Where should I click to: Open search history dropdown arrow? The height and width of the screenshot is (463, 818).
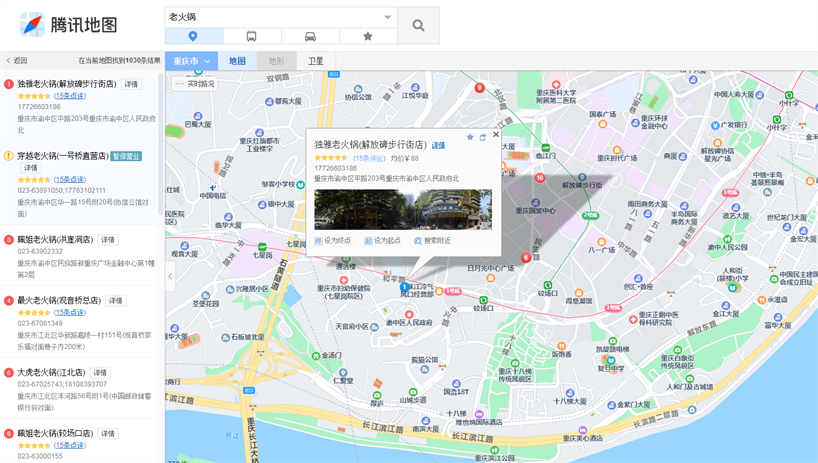pyautogui.click(x=388, y=17)
